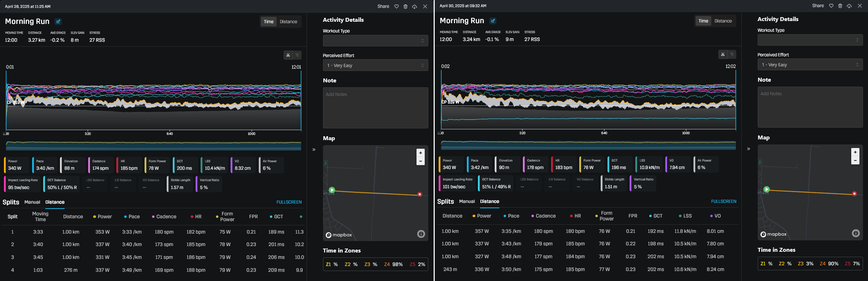This screenshot has height=281, width=868.
Task: Click the trash delete icon in the April 30 window
Action: 840,6
